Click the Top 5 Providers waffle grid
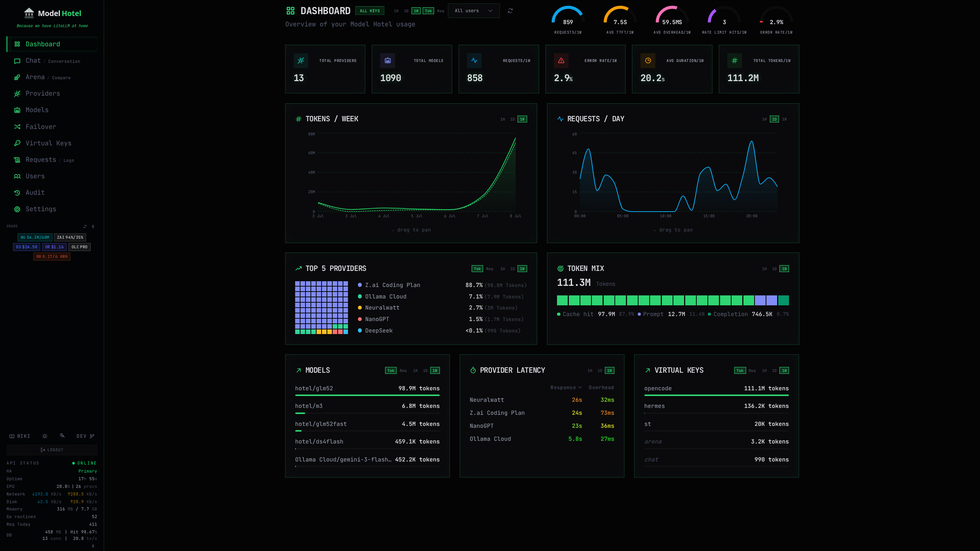The image size is (980, 551). [322, 308]
